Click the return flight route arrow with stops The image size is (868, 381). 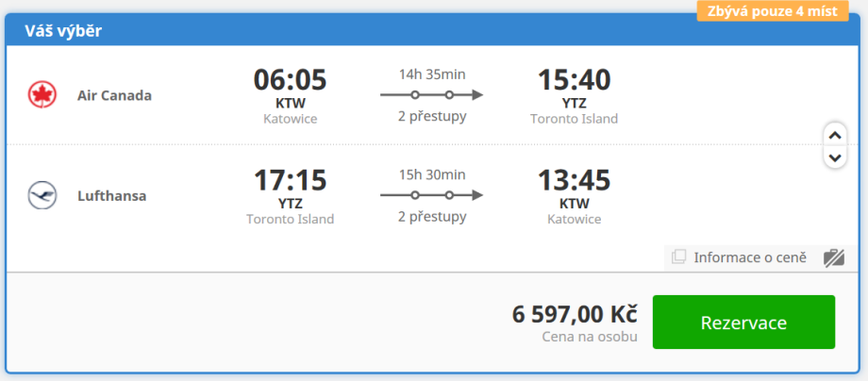click(431, 196)
